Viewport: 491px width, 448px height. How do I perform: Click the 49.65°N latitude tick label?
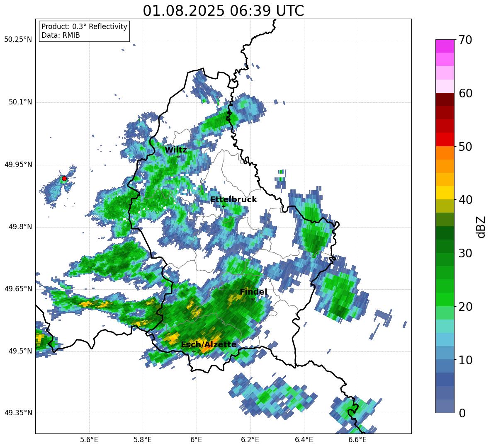pyautogui.click(x=18, y=289)
